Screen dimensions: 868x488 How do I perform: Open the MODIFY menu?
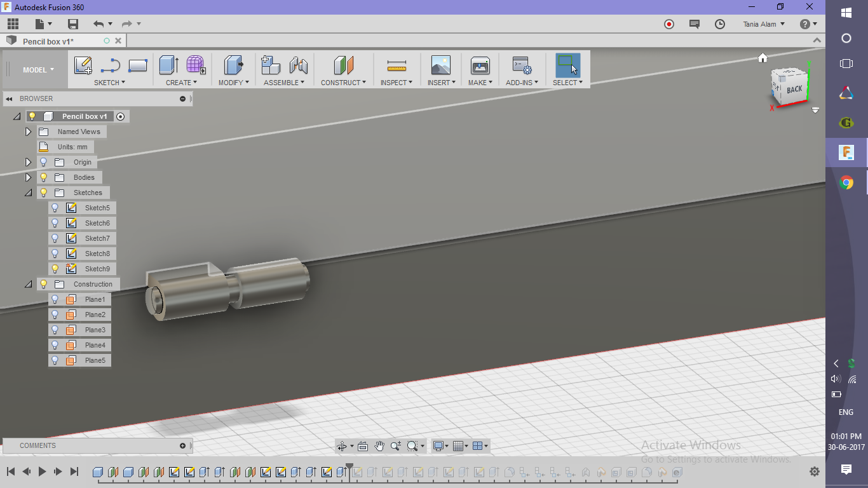(x=233, y=83)
